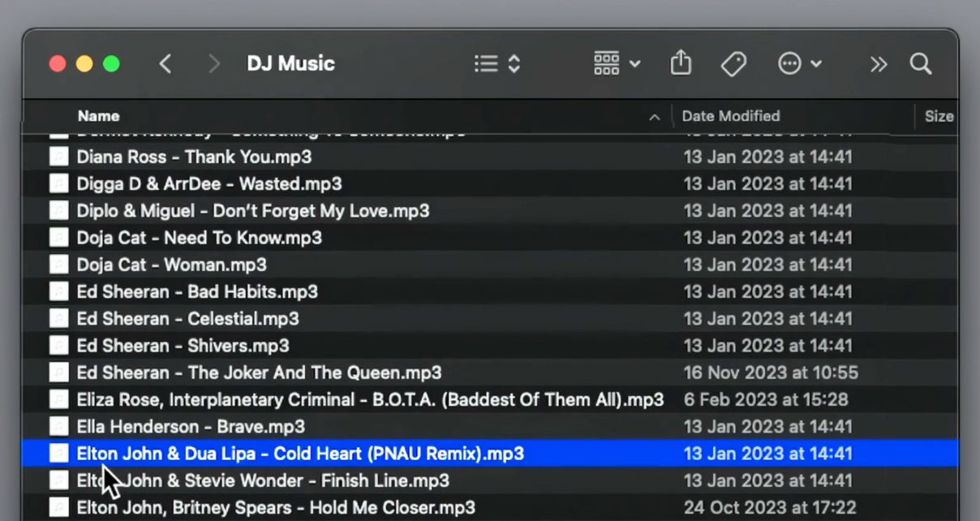This screenshot has height=521, width=980.
Task: Select Ella Henderson - Brave.mp3
Action: point(191,426)
